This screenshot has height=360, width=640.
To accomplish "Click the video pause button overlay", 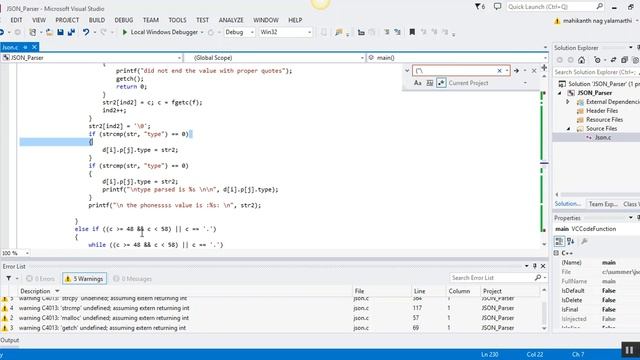I will click(x=629, y=350).
